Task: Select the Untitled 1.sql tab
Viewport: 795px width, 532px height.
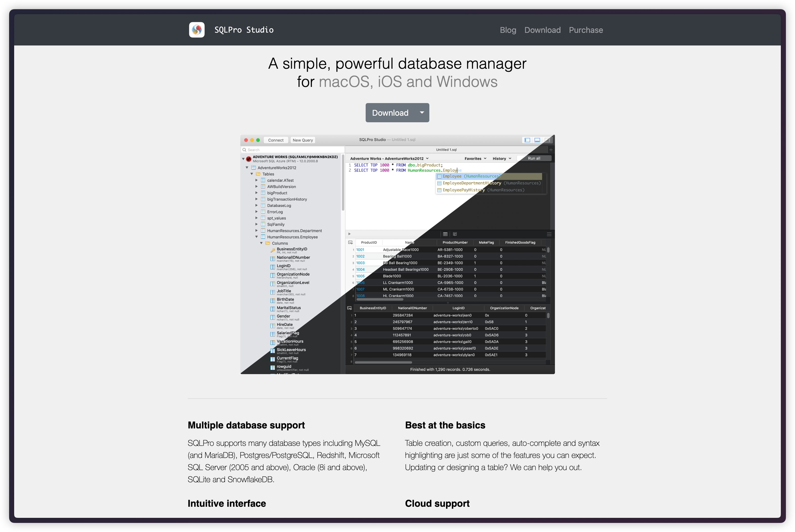Action: click(x=446, y=150)
